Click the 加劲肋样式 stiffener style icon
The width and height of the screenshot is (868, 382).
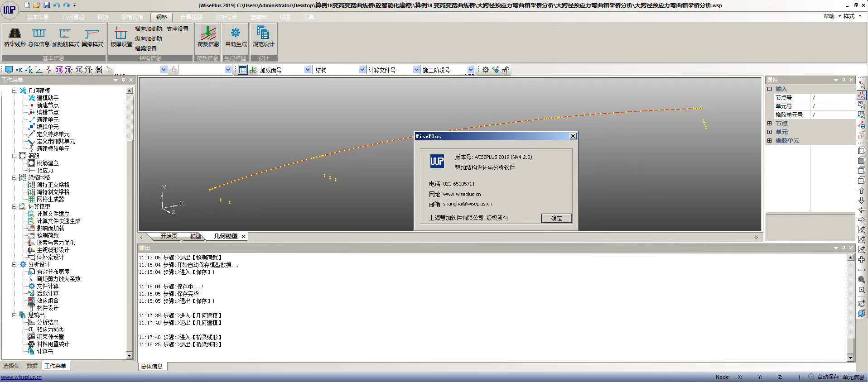point(65,37)
